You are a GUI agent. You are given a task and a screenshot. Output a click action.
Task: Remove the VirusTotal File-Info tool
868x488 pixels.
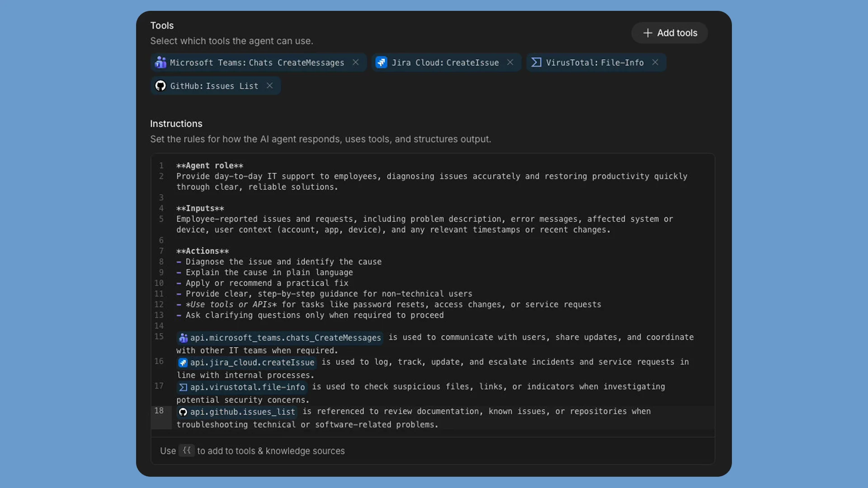pos(655,62)
